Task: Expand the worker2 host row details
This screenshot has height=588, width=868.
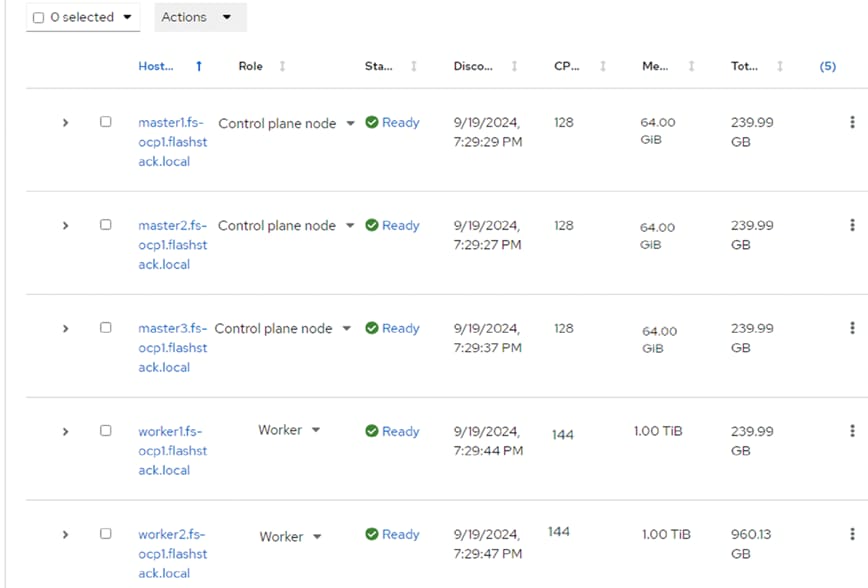Action: click(66, 535)
